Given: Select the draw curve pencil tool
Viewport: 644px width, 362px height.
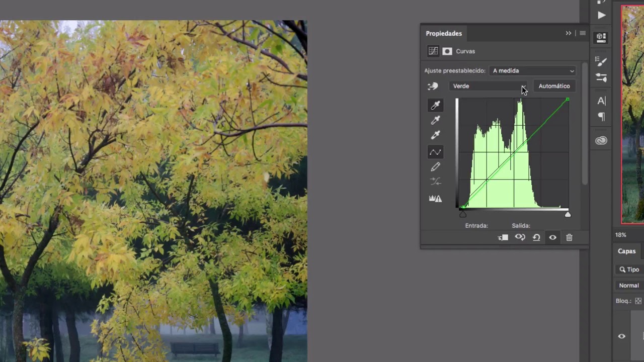Looking at the screenshot, I should (435, 167).
